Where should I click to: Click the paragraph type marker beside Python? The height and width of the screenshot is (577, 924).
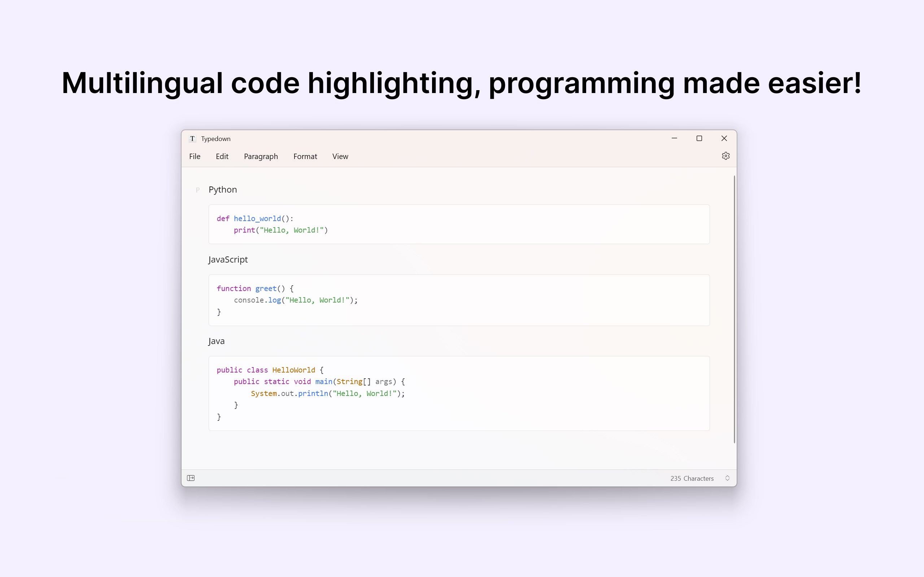198,190
